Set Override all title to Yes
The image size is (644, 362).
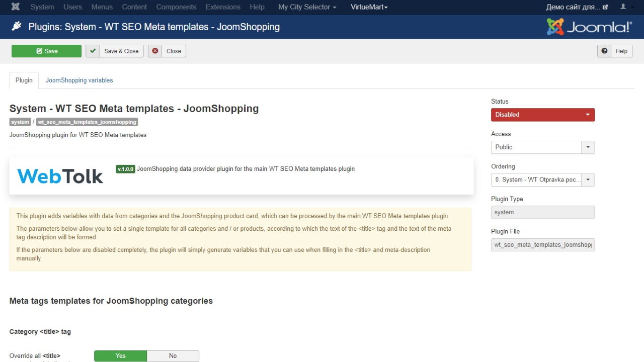(x=121, y=355)
